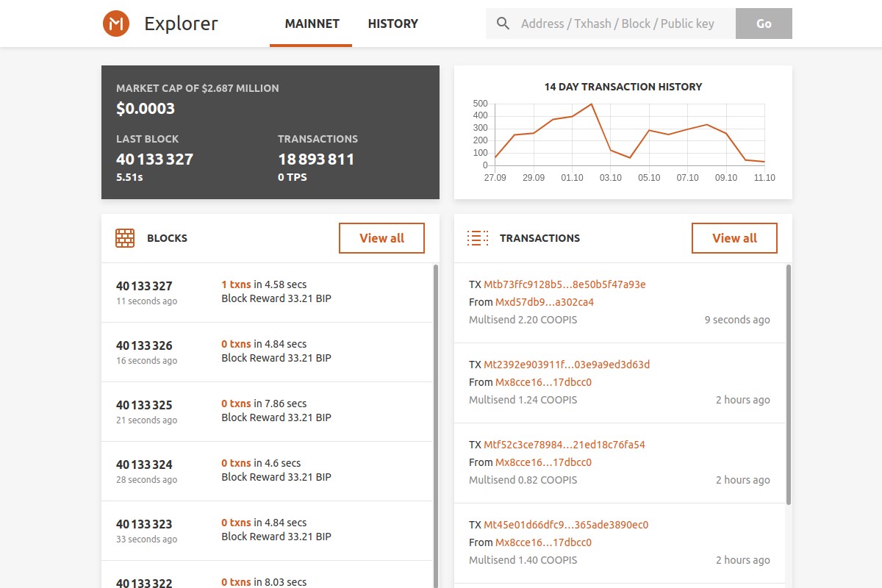Open transaction Mtb73ffc9128b5…8e50b5f47a93e
The width and height of the screenshot is (882, 588).
pyautogui.click(x=564, y=284)
